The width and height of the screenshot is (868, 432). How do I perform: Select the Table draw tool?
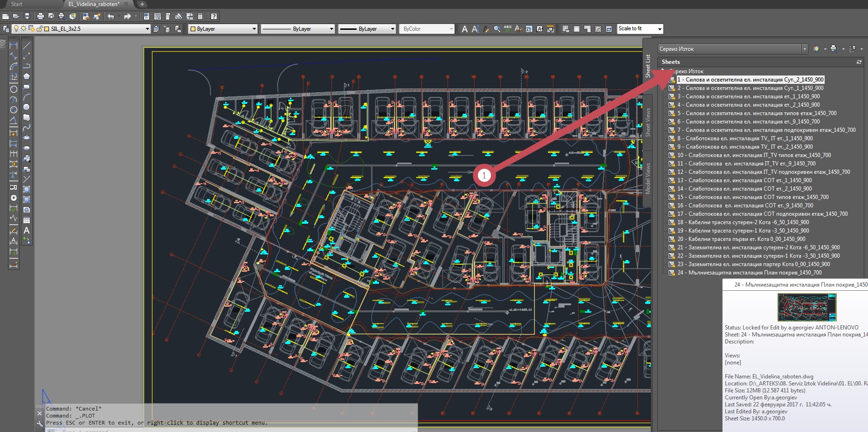27,219
